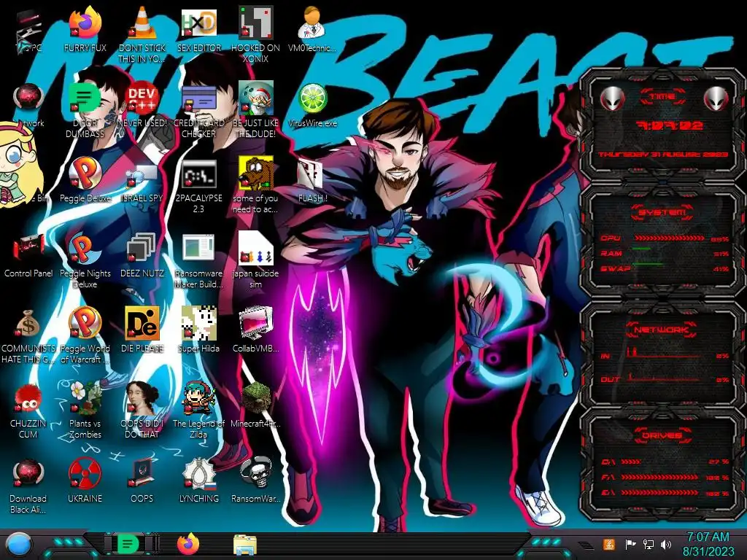This screenshot has width=747, height=560.
Task: Click the left alien head widget icon
Action: click(612, 98)
